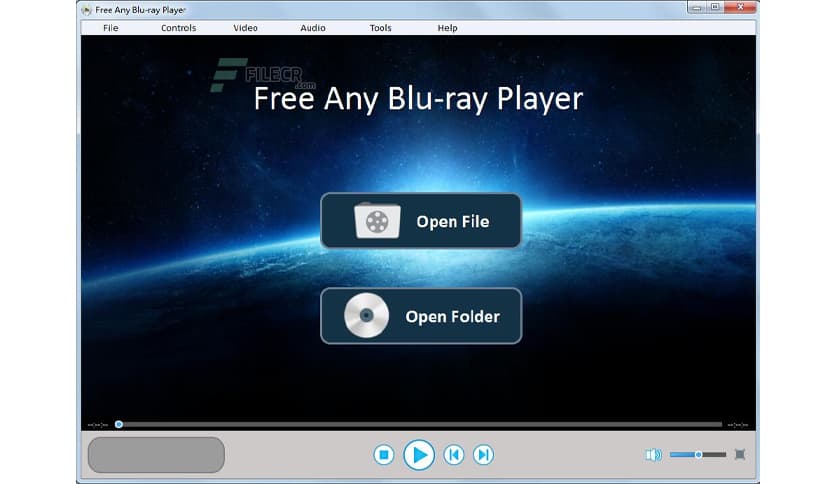Open the Audio menu
This screenshot has width=836, height=484.
click(312, 28)
